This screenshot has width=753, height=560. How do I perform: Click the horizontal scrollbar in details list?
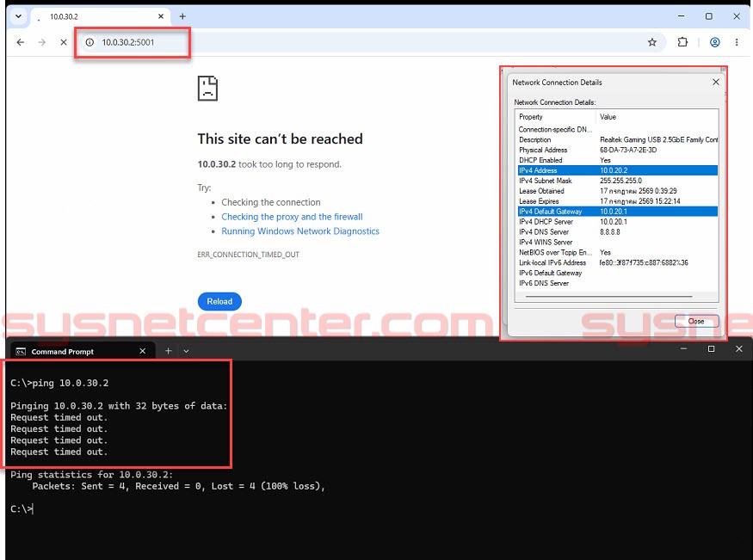[609, 297]
